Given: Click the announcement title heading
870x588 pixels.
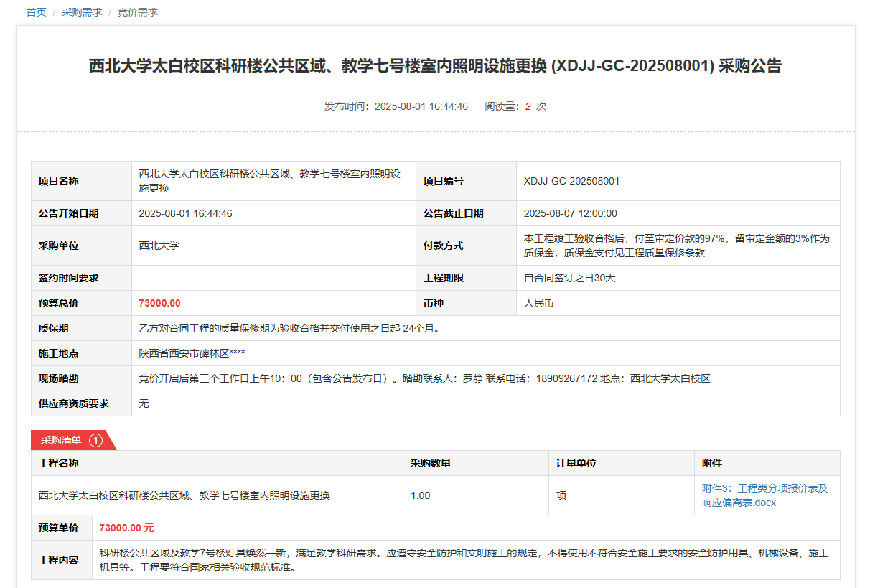Looking at the screenshot, I should [435, 67].
